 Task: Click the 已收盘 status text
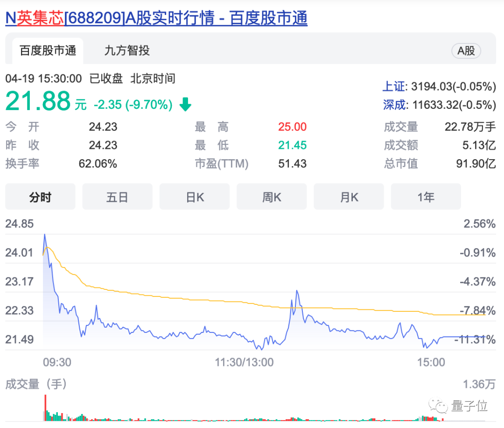click(106, 78)
